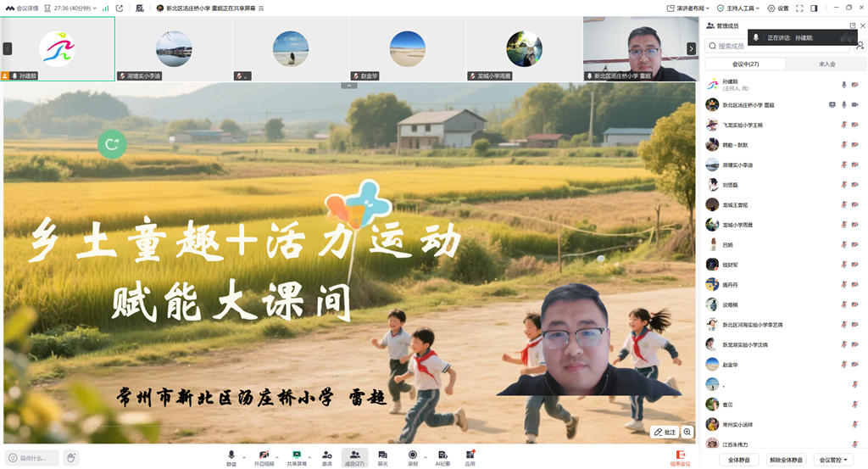Open the 设置 settings gear
Viewport: 868px width, 469px height.
click(x=778, y=8)
